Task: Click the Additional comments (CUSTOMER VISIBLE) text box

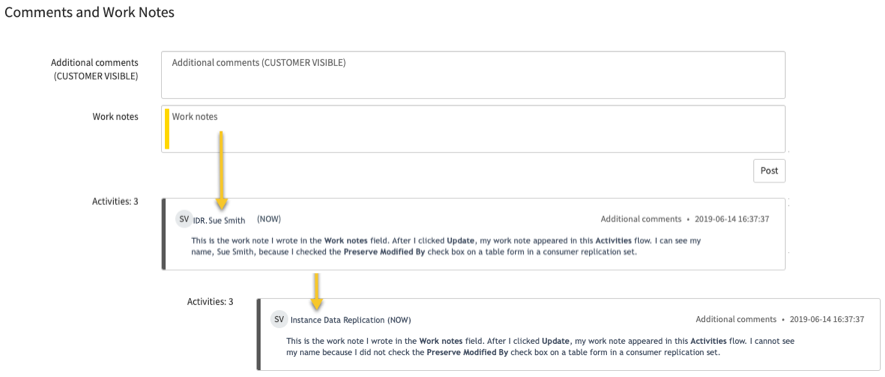Action: (473, 75)
